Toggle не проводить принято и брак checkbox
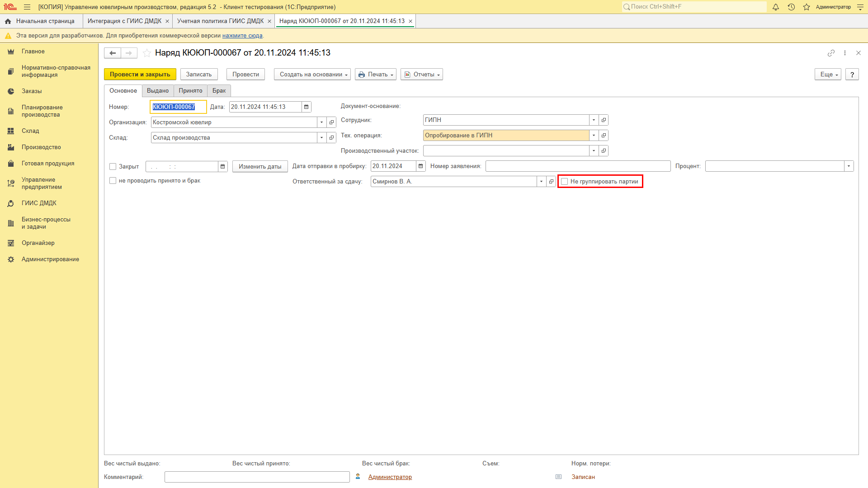868x488 pixels. pos(113,181)
